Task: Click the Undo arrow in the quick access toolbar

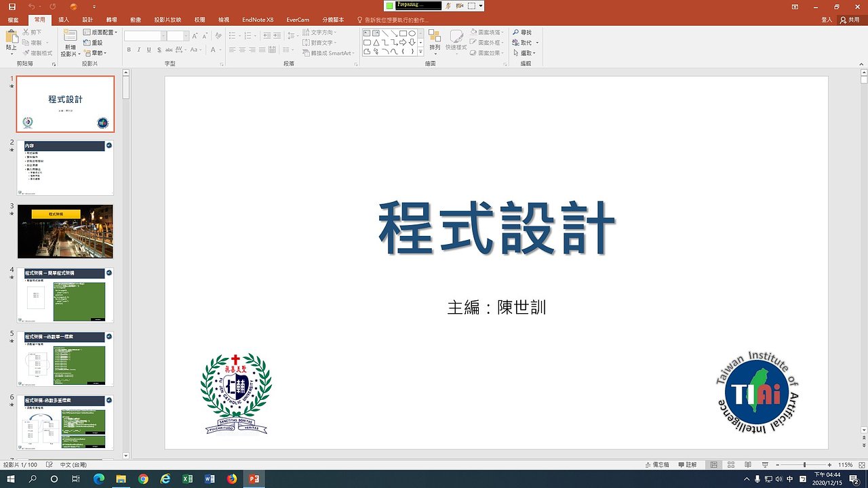Action: (x=31, y=6)
